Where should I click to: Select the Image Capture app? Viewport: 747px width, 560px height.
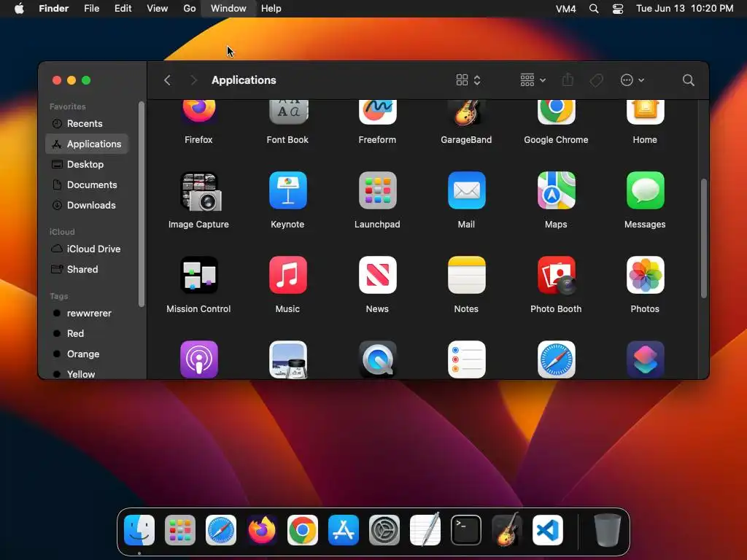click(200, 192)
